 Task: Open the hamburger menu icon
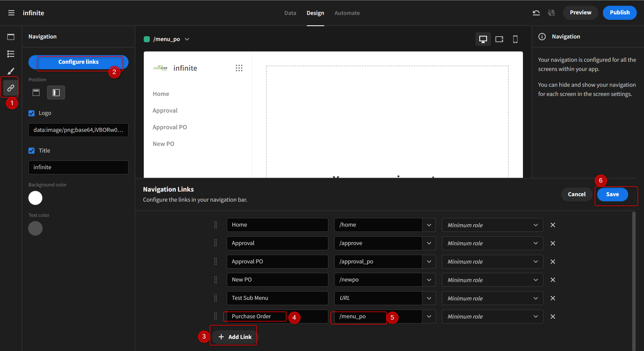coord(11,13)
